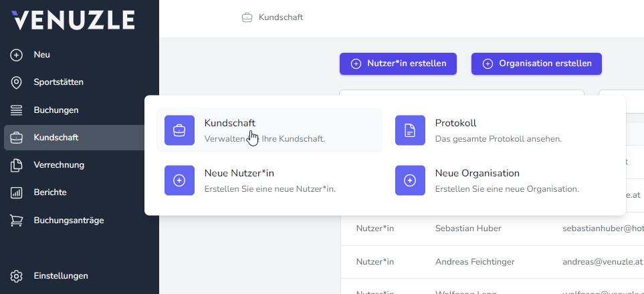This screenshot has height=294, width=644.
Task: Click the Protokoll document icon tile
Action: [x=410, y=130]
